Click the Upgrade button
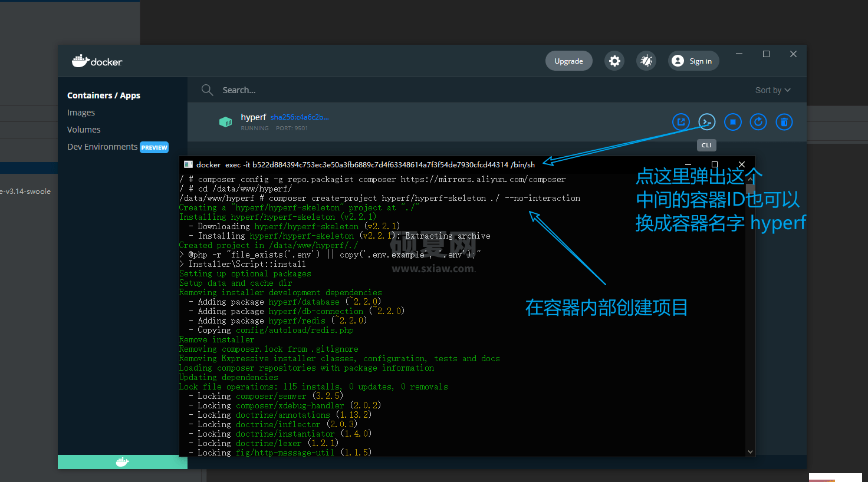 [x=568, y=61]
